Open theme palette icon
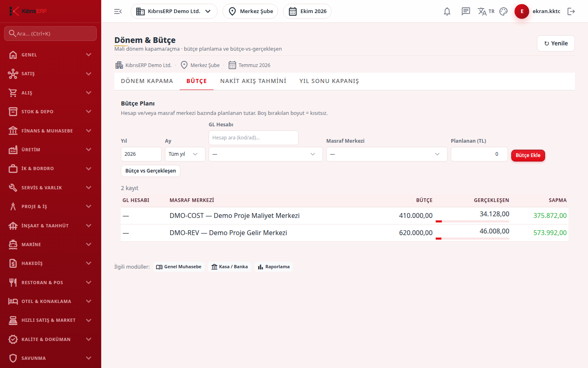The width and height of the screenshot is (588, 368). (503, 11)
